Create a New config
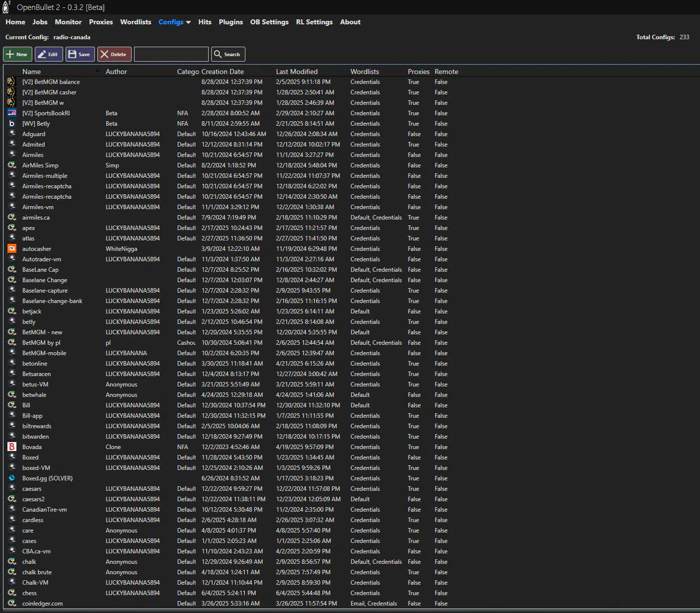Viewport: 700px width, 613px height. coord(18,54)
